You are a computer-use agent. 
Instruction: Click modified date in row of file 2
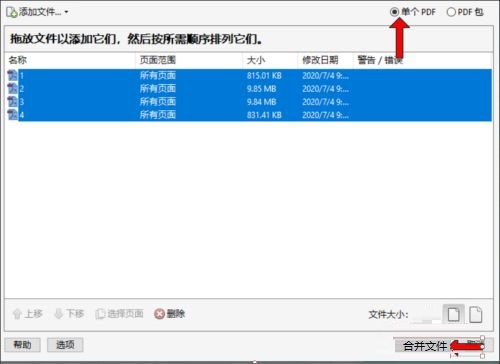coord(325,89)
